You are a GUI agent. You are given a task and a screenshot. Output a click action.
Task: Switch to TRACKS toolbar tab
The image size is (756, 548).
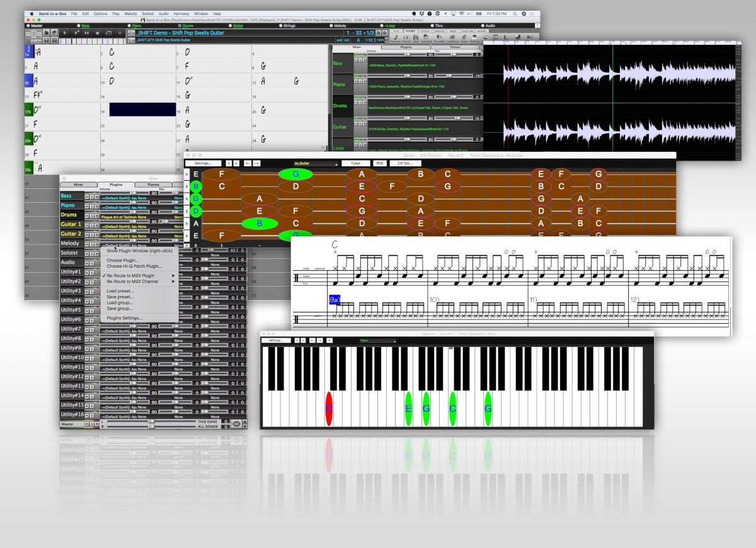[x=439, y=31]
